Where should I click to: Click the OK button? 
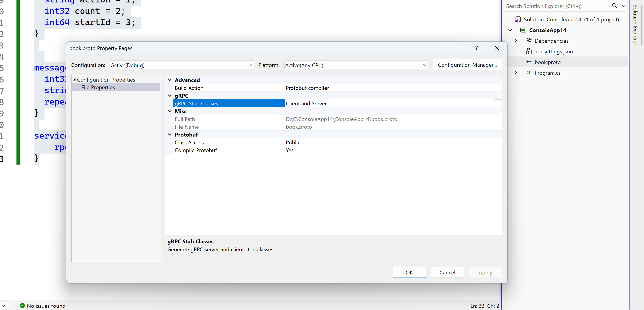[x=409, y=272]
